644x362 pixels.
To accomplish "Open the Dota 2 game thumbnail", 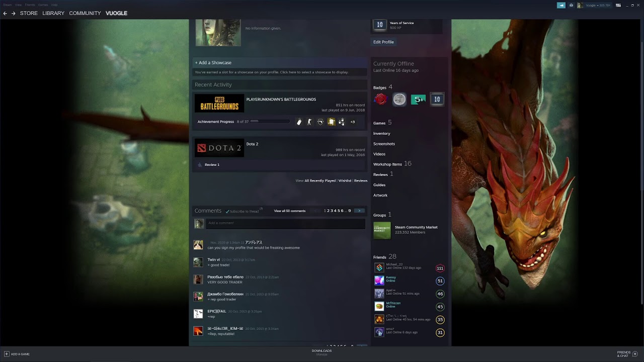I will (x=219, y=148).
